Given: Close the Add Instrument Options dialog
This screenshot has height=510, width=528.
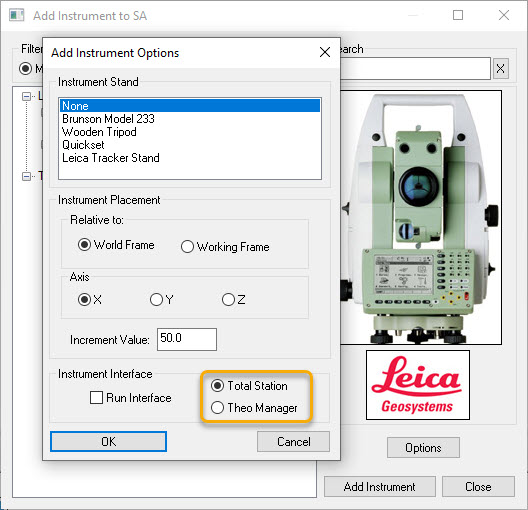Looking at the screenshot, I should pyautogui.click(x=325, y=52).
